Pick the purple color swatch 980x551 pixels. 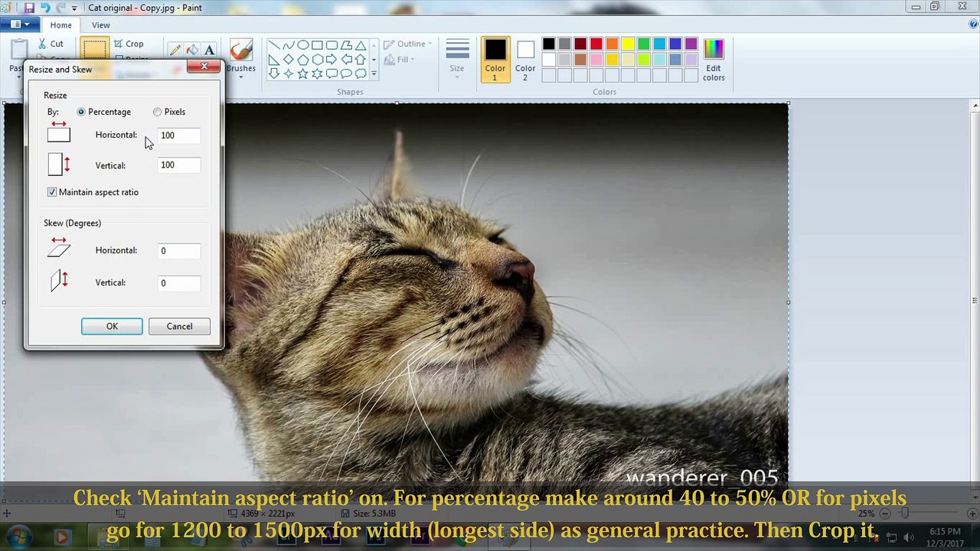[691, 44]
